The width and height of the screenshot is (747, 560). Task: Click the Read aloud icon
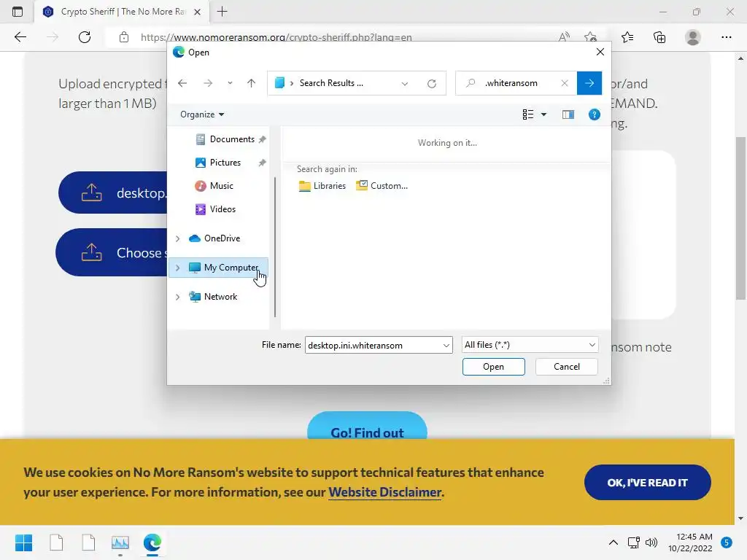tap(564, 37)
